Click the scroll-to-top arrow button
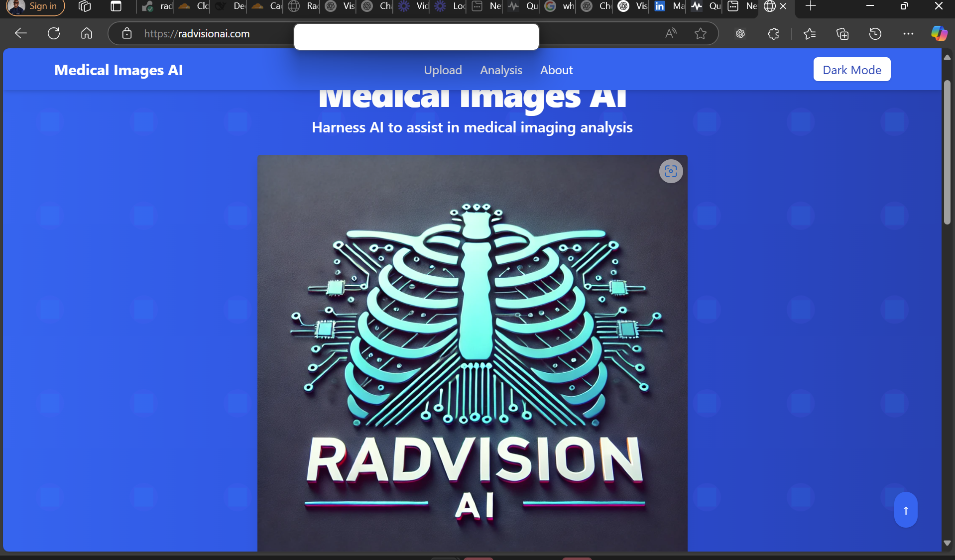The height and width of the screenshot is (560, 955). [905, 510]
